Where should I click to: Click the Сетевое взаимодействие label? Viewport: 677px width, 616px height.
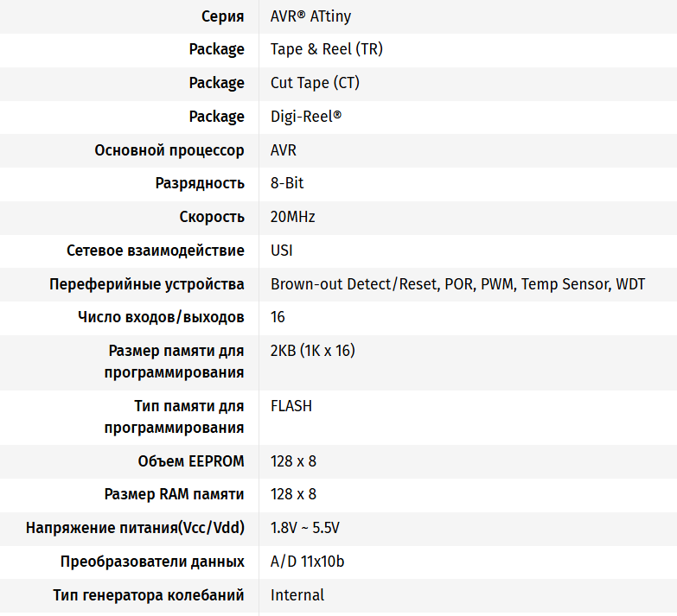156,251
